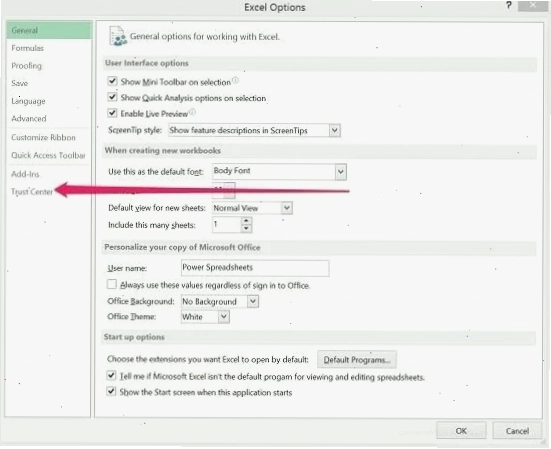Open Default view for new sheets dropdown
The width and height of the screenshot is (551, 449).
pyautogui.click(x=287, y=208)
